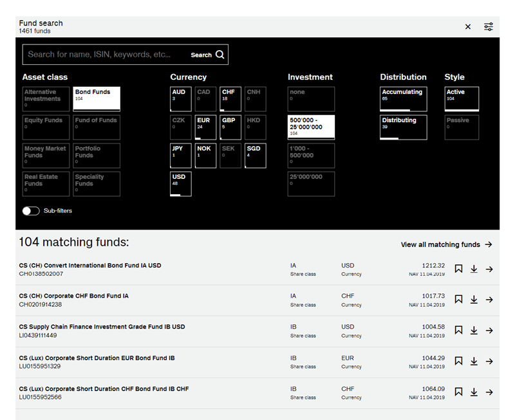
Task: Deselect the Bond Funds asset class filter
Action: (97, 99)
